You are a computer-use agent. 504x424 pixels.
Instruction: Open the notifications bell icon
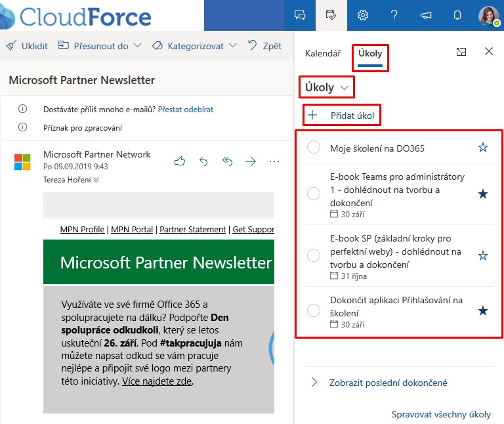point(457,15)
